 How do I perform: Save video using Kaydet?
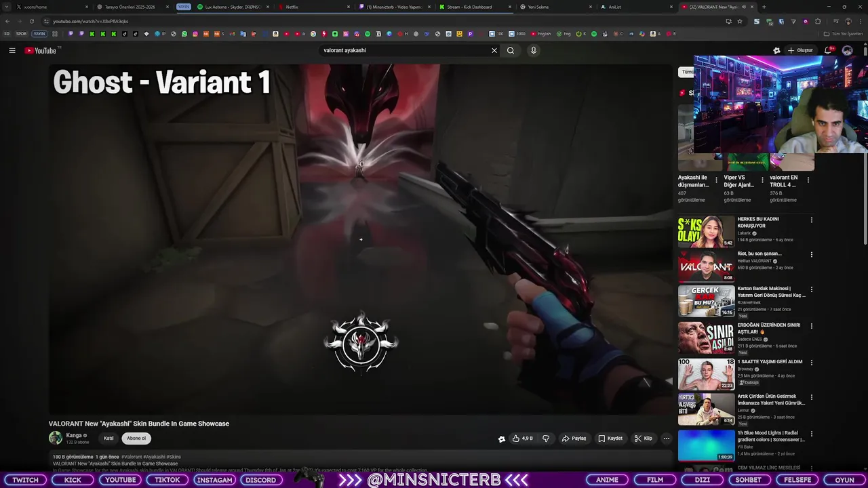610,439
